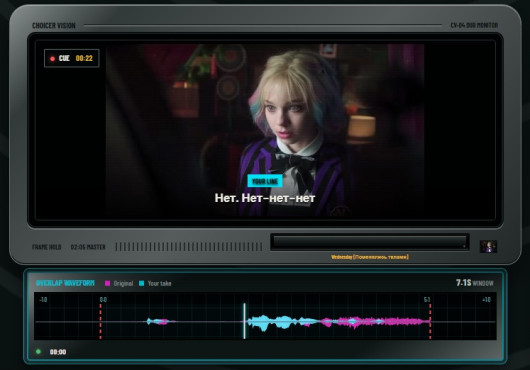Click the YOUR LINE cyan label
Screen dimensions: 530x370
265,181
